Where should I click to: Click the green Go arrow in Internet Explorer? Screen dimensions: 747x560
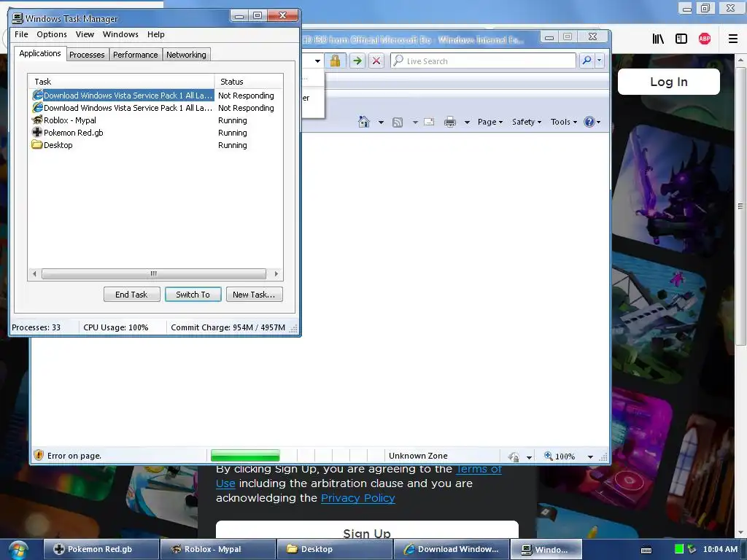357,61
